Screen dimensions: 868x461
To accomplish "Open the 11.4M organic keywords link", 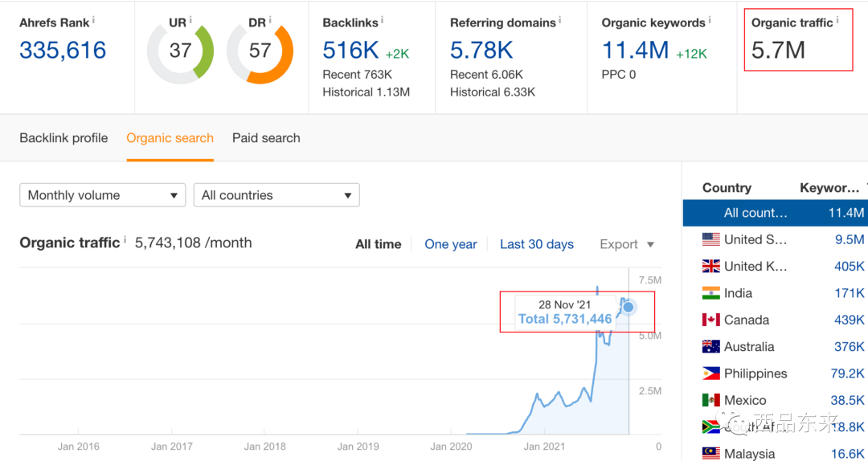I will 636,51.
